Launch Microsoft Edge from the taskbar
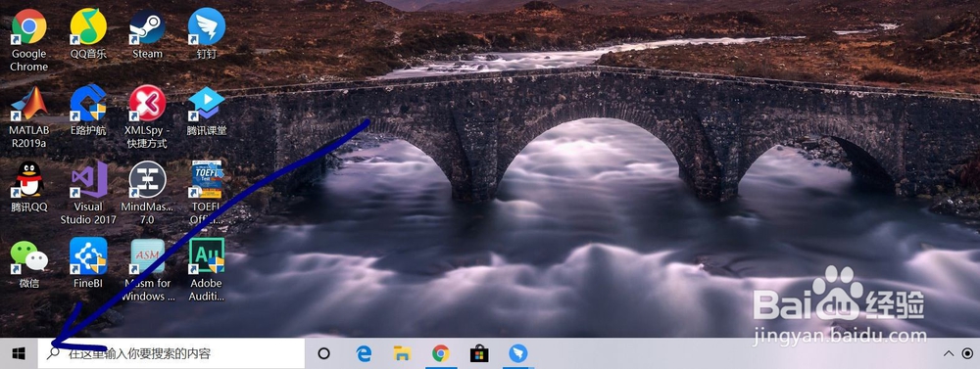 (364, 354)
